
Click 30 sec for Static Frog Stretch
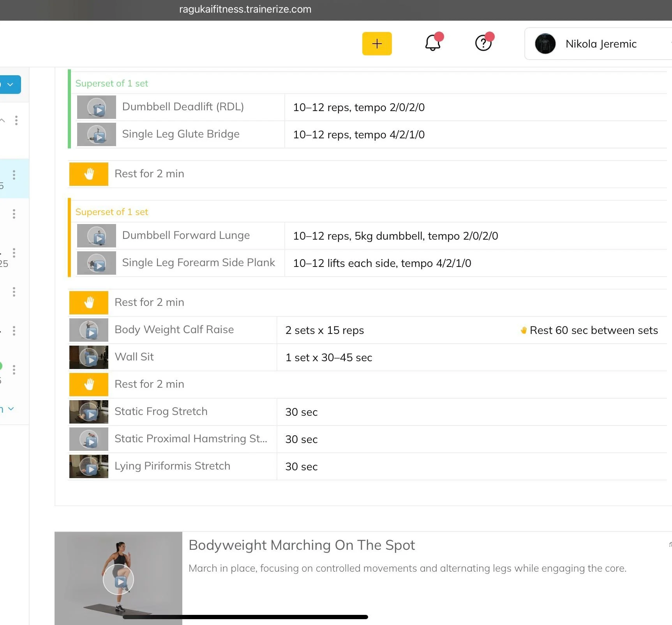302,412
